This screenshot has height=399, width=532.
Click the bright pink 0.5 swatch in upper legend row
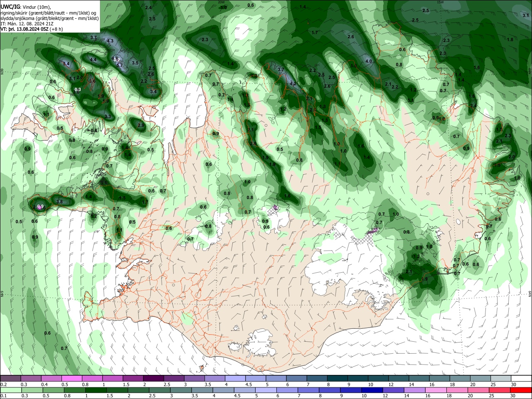point(72,378)
